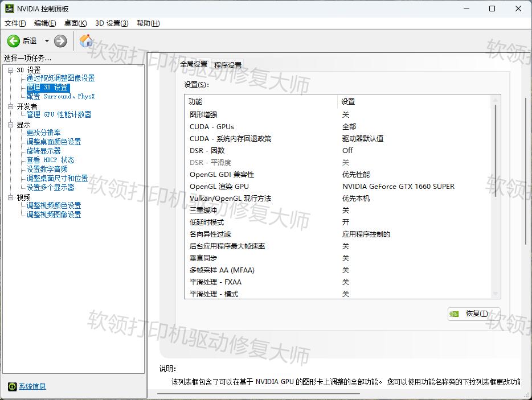Open the home page using the house icon
The width and height of the screenshot is (532, 400).
(86, 40)
